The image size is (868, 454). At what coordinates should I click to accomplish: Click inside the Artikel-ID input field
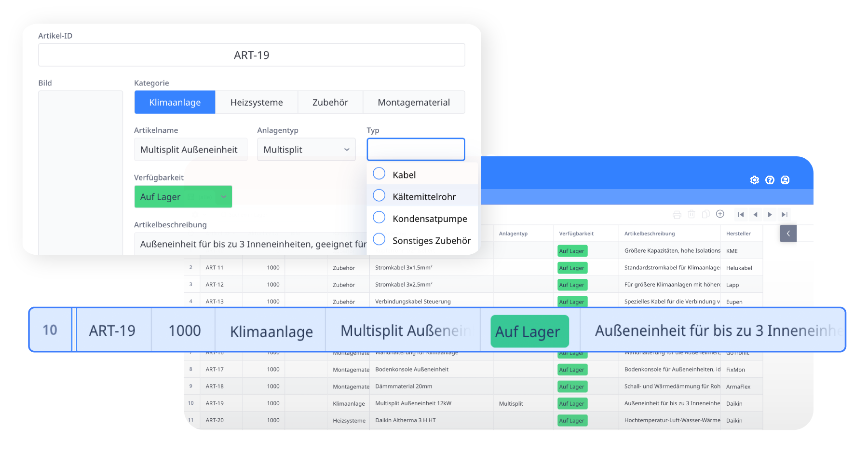(x=251, y=55)
